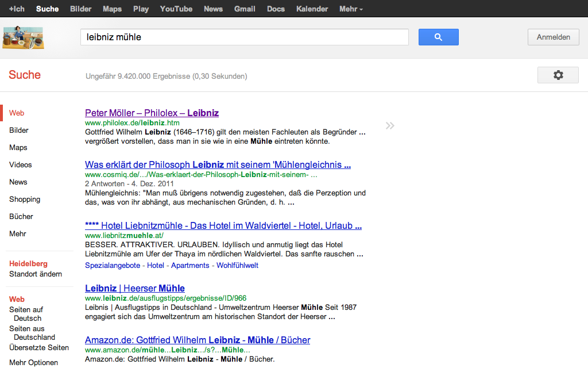Click the Spezialangebote sitelink
588x372 pixels.
coord(113,266)
